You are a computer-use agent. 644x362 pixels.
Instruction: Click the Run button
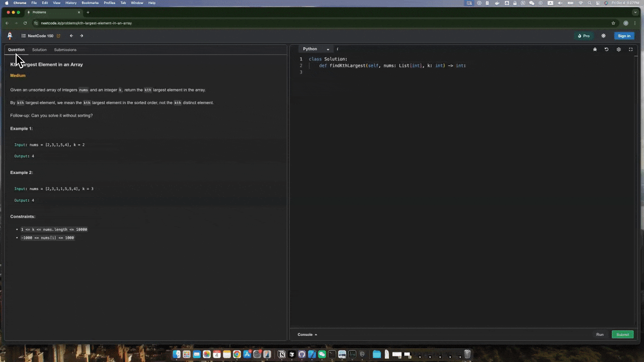coord(600,334)
